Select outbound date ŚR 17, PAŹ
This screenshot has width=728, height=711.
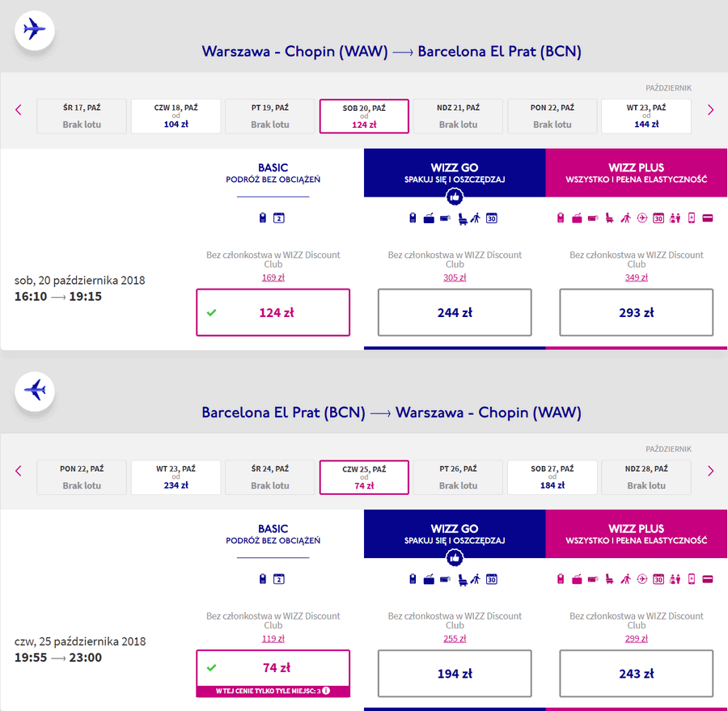tap(82, 116)
